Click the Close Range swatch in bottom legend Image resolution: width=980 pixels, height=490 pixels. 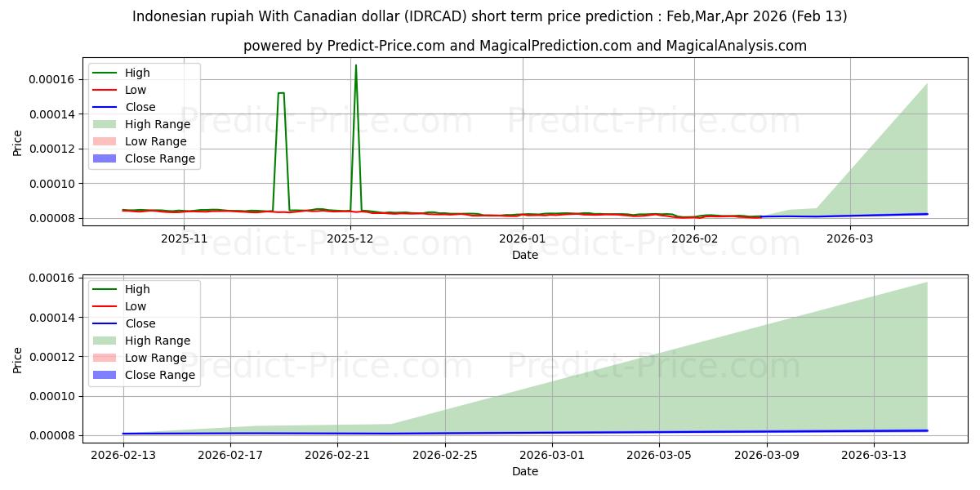click(105, 375)
